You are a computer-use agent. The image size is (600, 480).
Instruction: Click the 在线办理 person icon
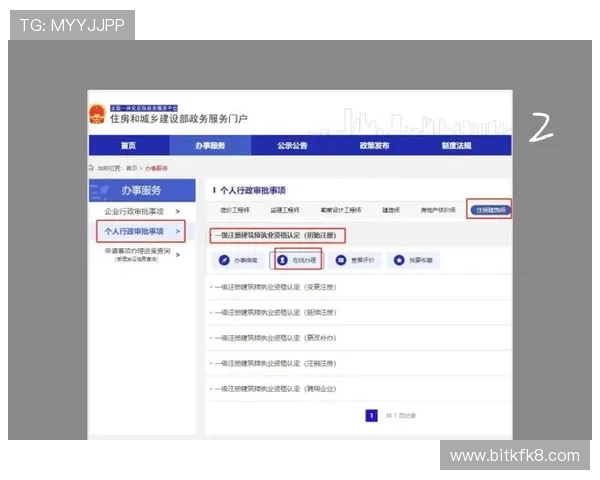[282, 260]
